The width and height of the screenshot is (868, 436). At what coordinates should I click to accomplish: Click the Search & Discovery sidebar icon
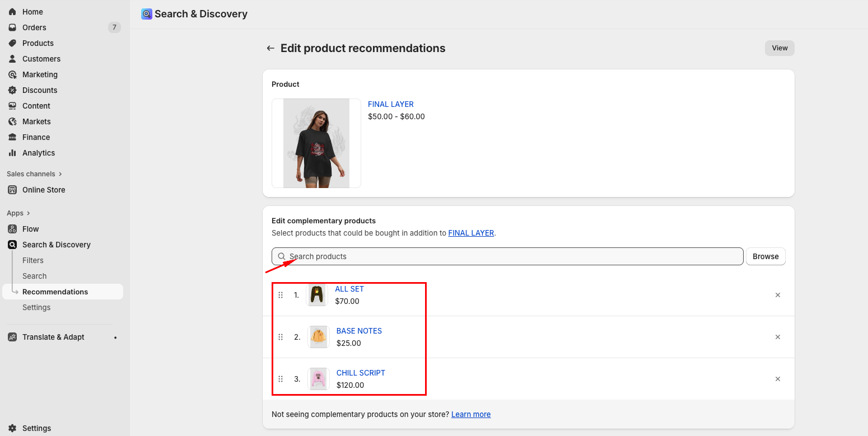point(12,245)
